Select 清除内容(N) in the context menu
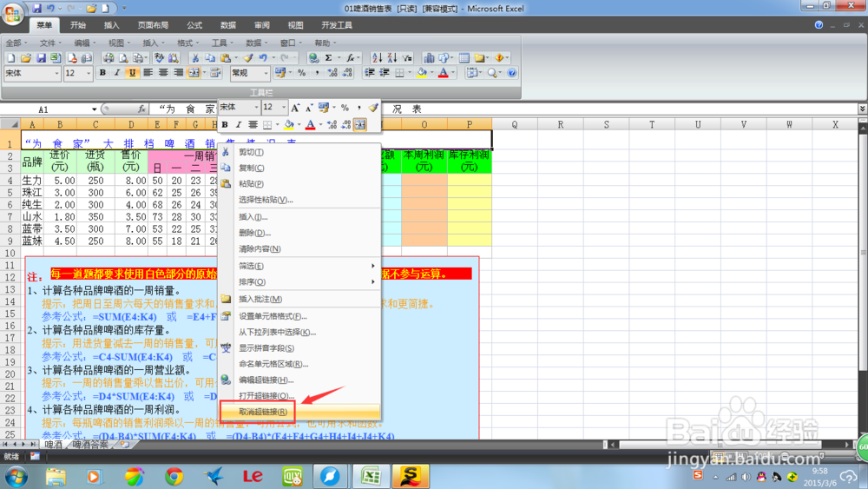 pos(299,248)
